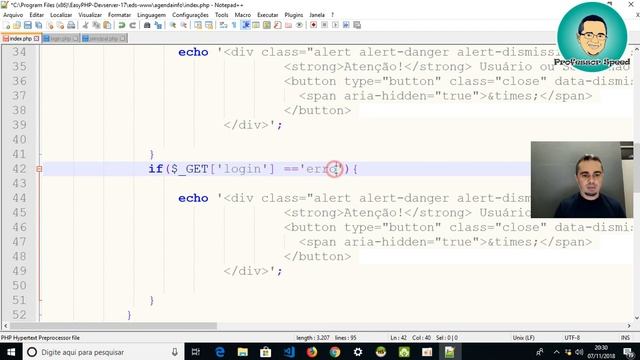Open the Executar menu
This screenshot has width=640, height=360.
tap(267, 15)
